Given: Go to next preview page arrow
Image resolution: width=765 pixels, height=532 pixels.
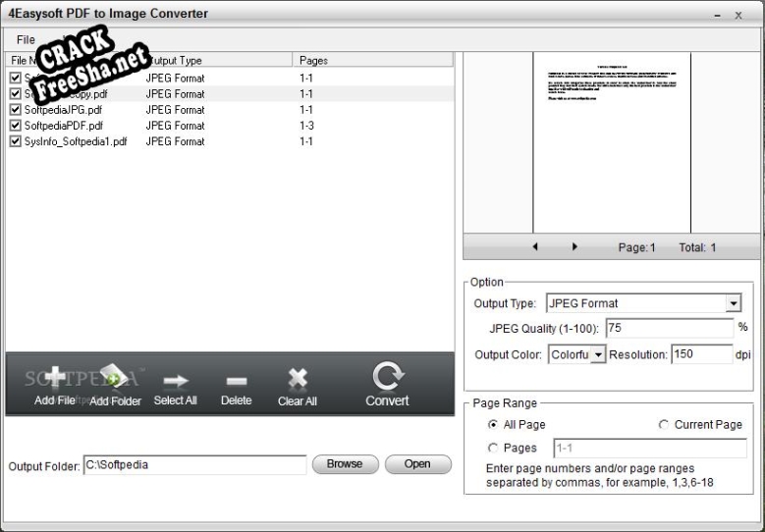Looking at the screenshot, I should 574,247.
